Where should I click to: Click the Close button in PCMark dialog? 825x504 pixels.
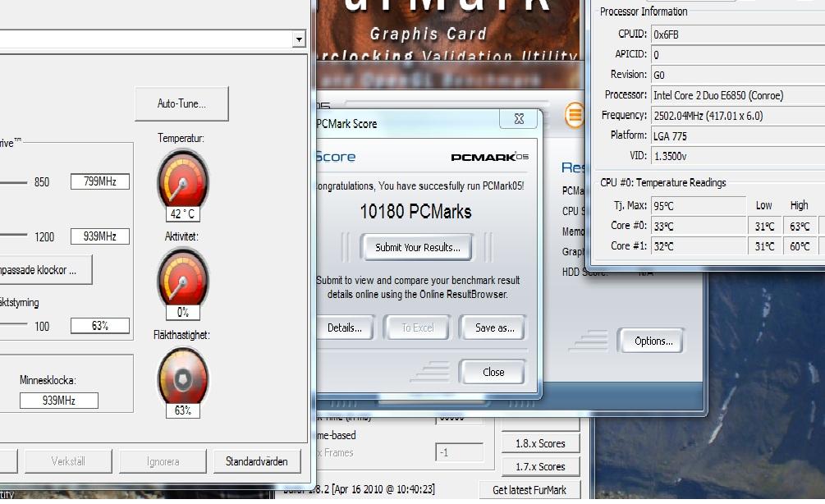pos(493,372)
